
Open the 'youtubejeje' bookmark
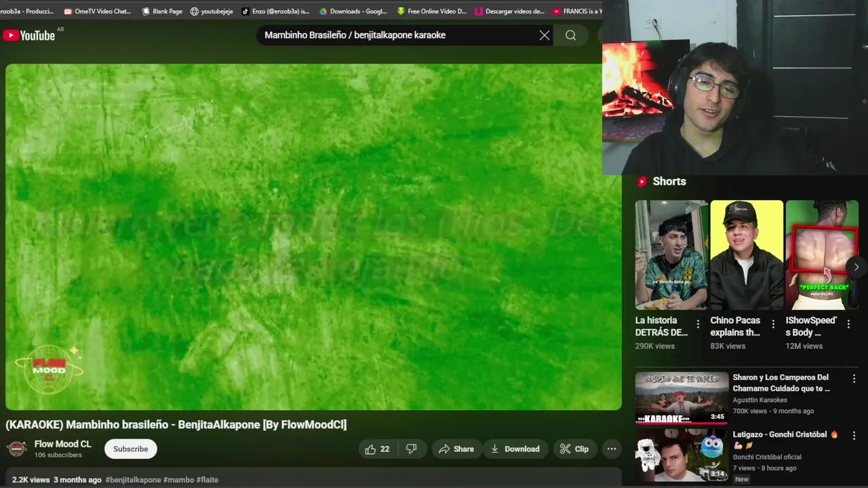210,12
